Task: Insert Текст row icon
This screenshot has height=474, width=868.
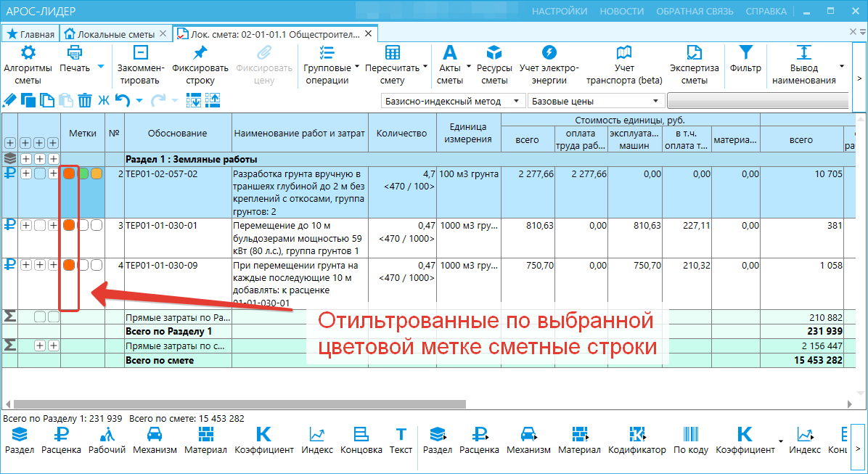Action: [x=401, y=441]
